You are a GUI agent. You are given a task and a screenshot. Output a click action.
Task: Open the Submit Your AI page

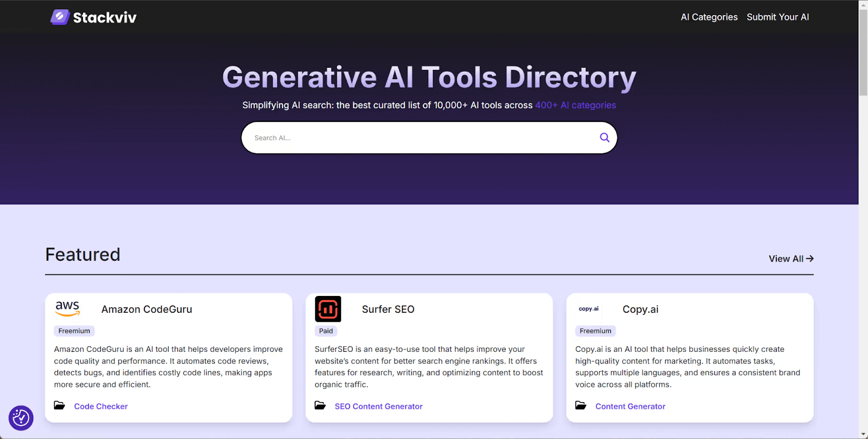(x=777, y=17)
